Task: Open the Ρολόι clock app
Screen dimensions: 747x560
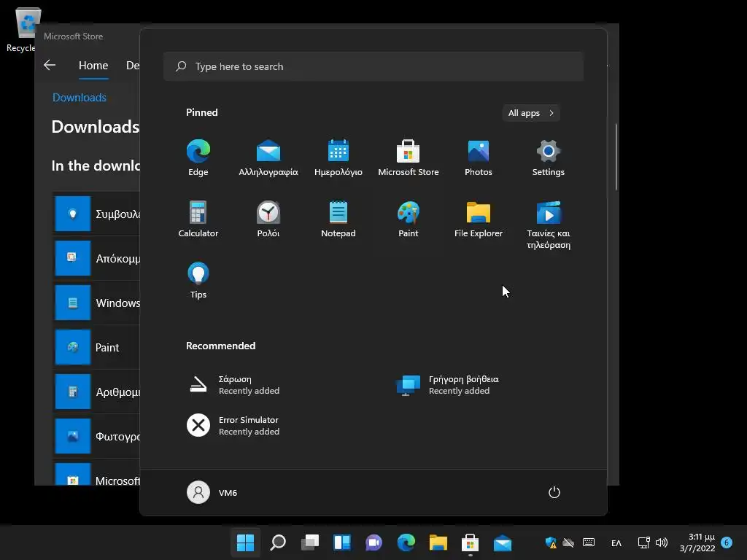Action: pos(268,219)
